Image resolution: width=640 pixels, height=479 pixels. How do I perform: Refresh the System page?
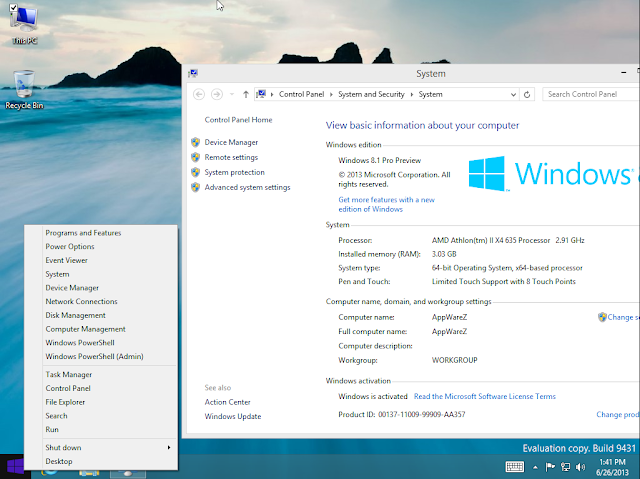(x=527, y=94)
